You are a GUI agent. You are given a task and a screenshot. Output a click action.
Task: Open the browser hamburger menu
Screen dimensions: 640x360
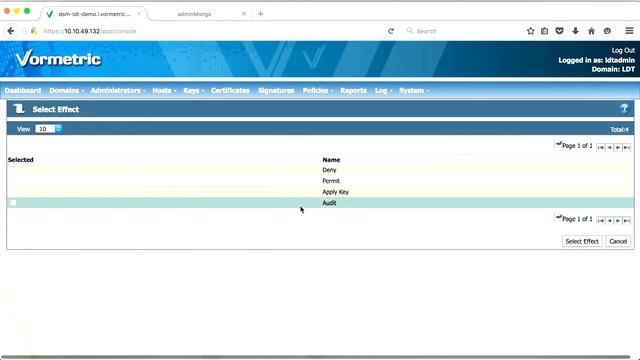(629, 31)
